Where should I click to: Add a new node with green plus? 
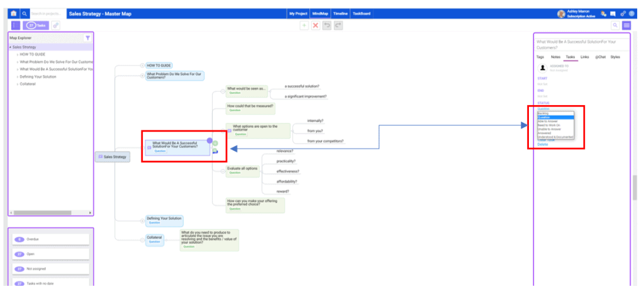click(x=304, y=25)
